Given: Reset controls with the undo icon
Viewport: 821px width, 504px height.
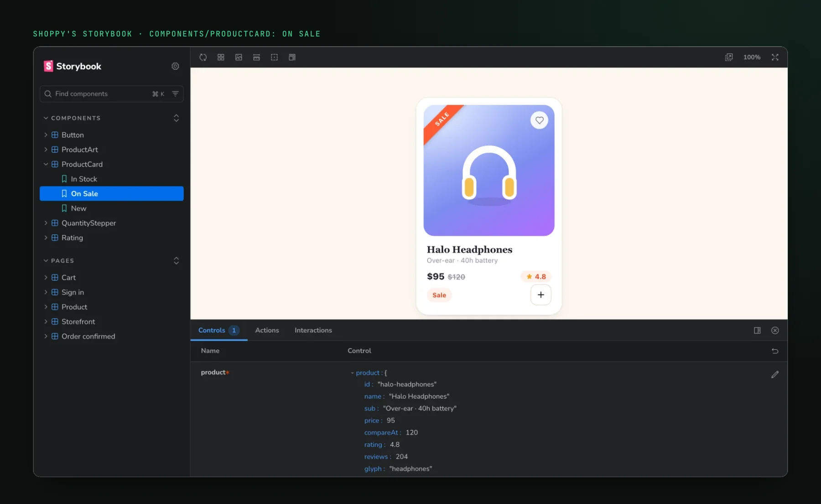Looking at the screenshot, I should pyautogui.click(x=775, y=351).
